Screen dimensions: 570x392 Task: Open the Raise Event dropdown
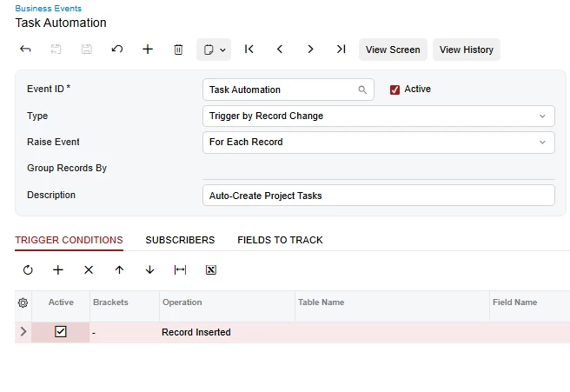[x=379, y=143]
